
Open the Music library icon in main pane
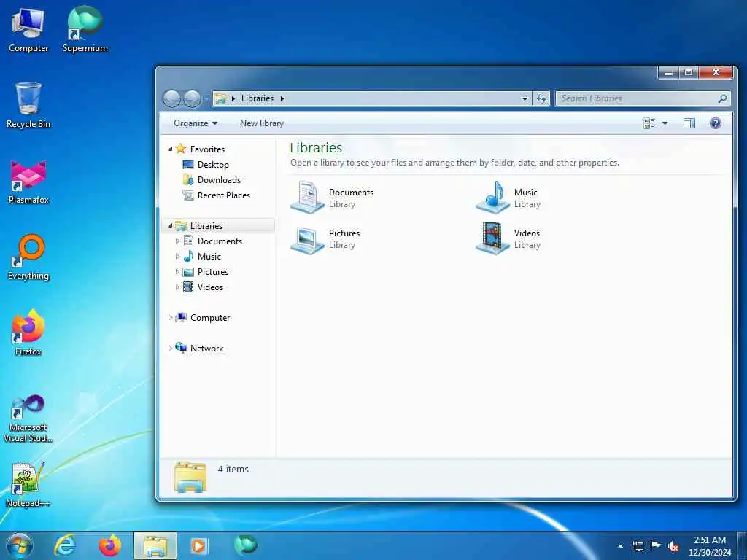492,197
